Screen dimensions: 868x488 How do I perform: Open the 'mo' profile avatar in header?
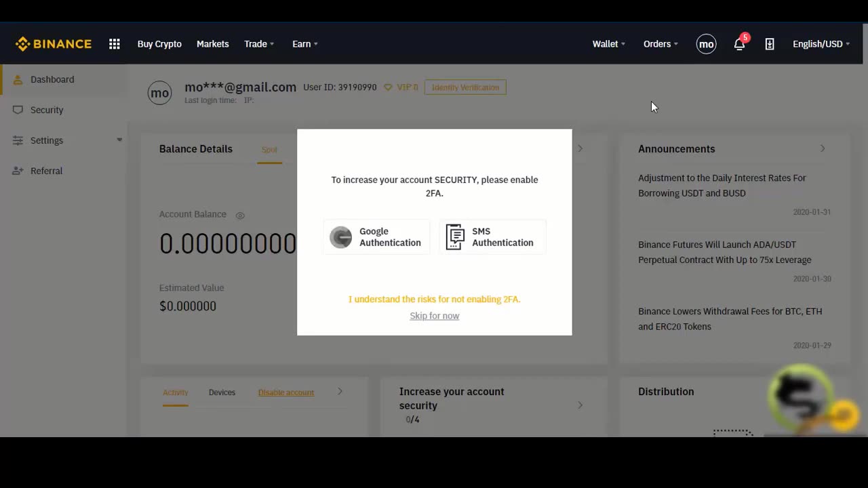tap(706, 44)
